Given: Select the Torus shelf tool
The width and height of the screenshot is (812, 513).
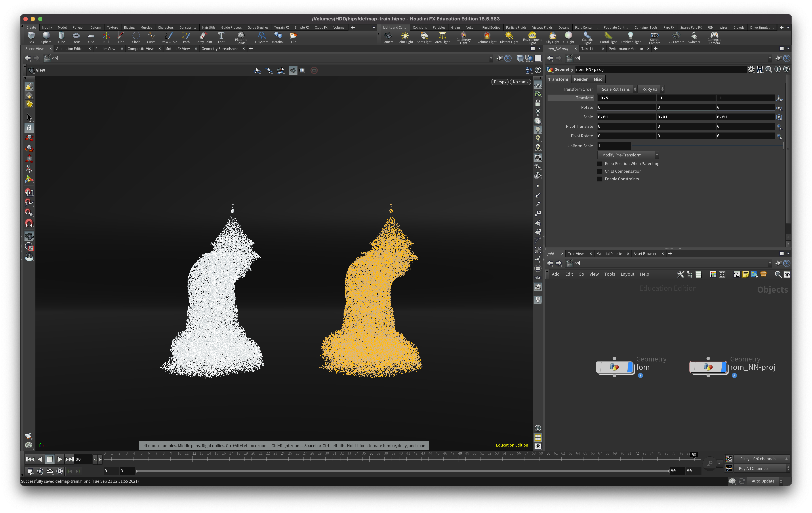Looking at the screenshot, I should coord(76,37).
